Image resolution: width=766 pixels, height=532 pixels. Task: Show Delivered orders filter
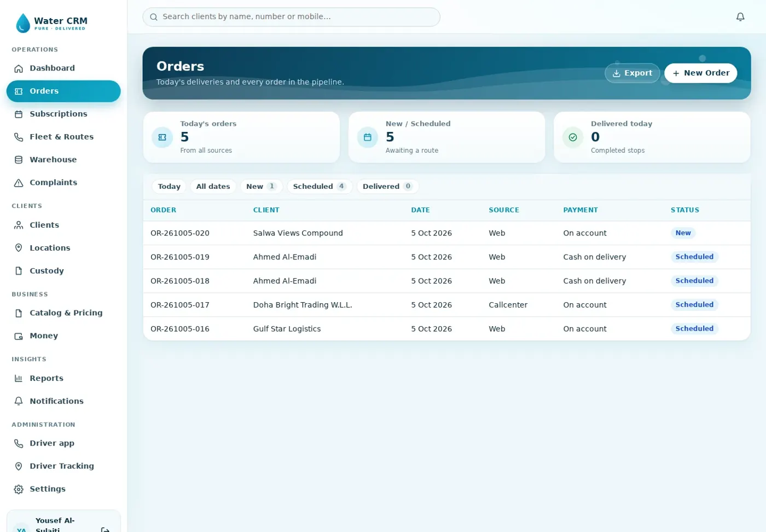387,187
